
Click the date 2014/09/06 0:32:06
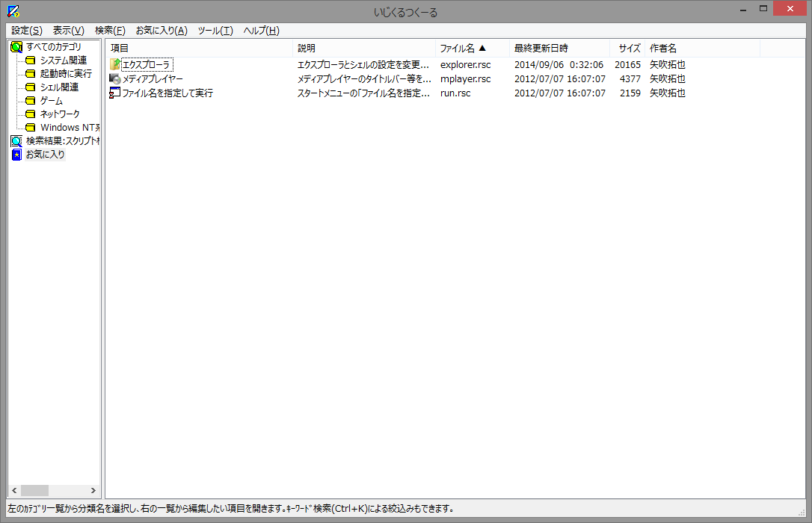coord(559,65)
